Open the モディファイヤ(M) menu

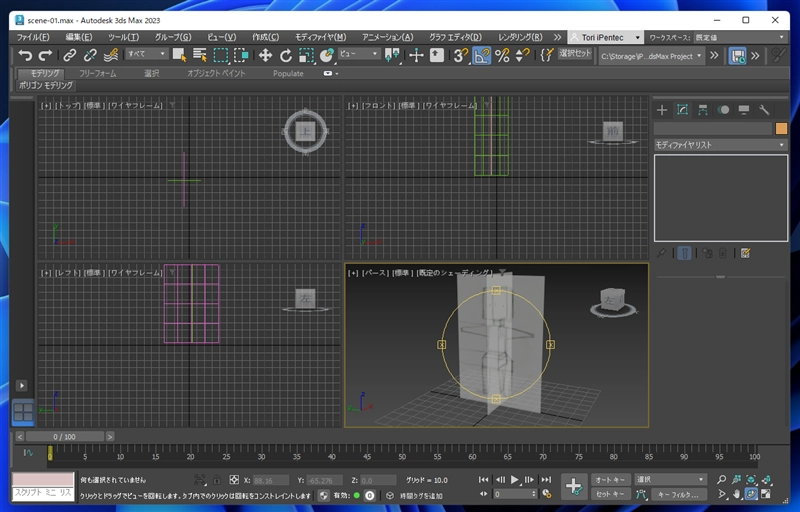point(320,37)
